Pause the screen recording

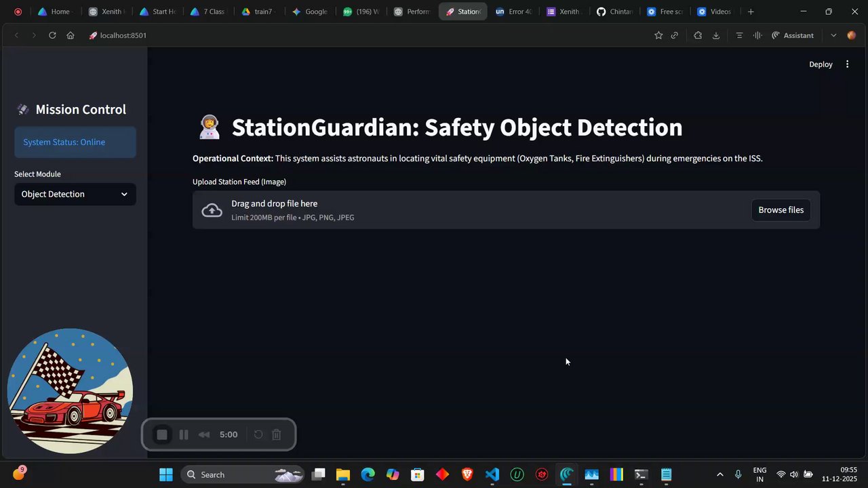click(183, 434)
